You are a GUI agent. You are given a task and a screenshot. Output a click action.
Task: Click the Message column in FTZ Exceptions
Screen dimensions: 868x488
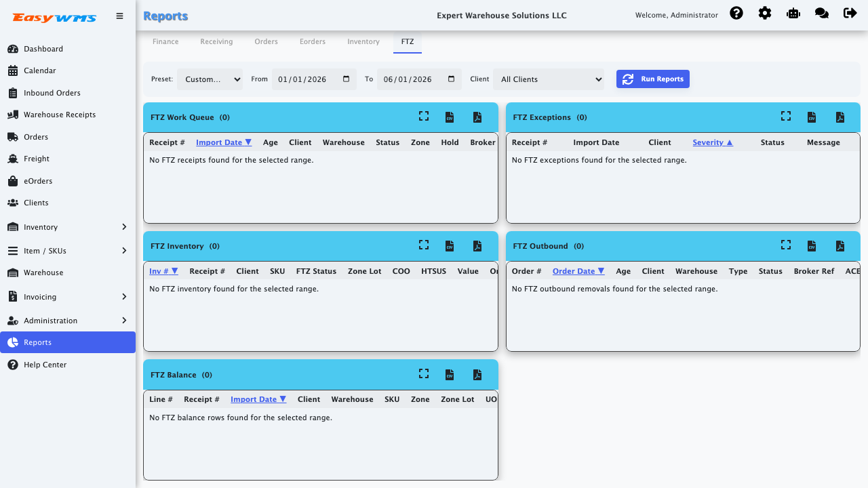[823, 142]
